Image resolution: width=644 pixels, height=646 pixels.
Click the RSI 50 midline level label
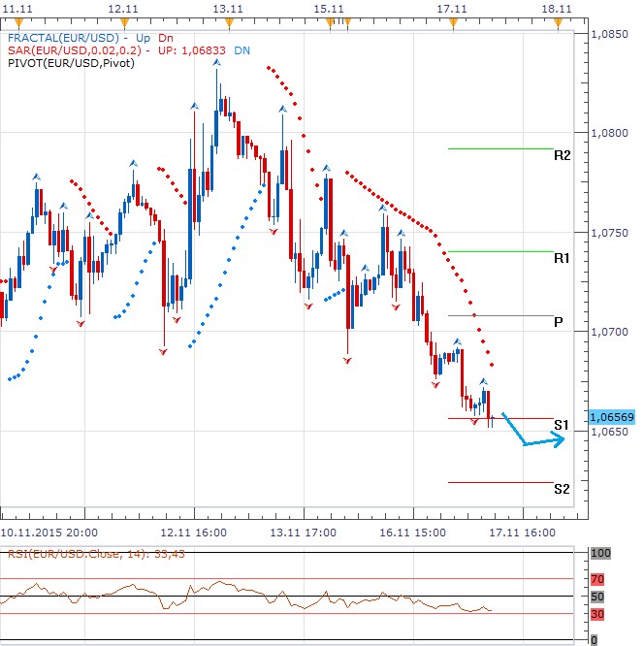(599, 596)
